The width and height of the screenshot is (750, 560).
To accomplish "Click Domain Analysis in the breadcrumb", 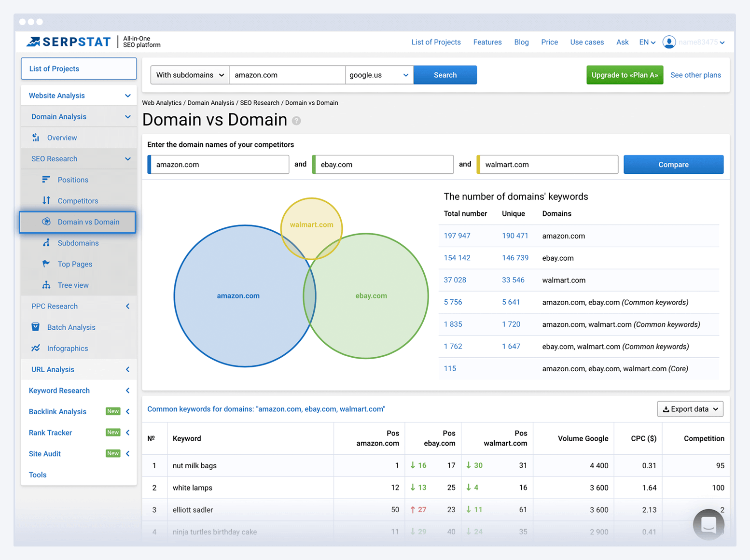I will (x=210, y=103).
